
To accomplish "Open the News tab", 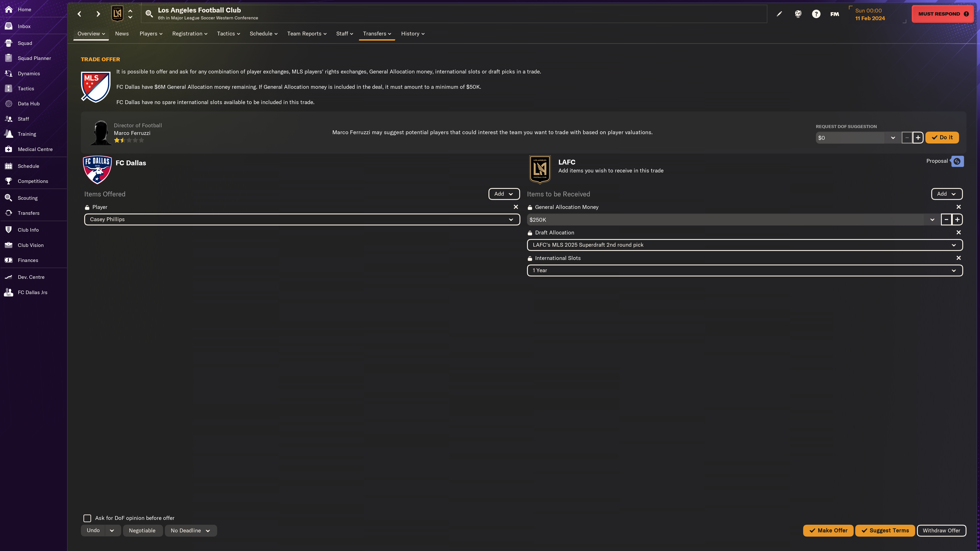I will [x=122, y=33].
